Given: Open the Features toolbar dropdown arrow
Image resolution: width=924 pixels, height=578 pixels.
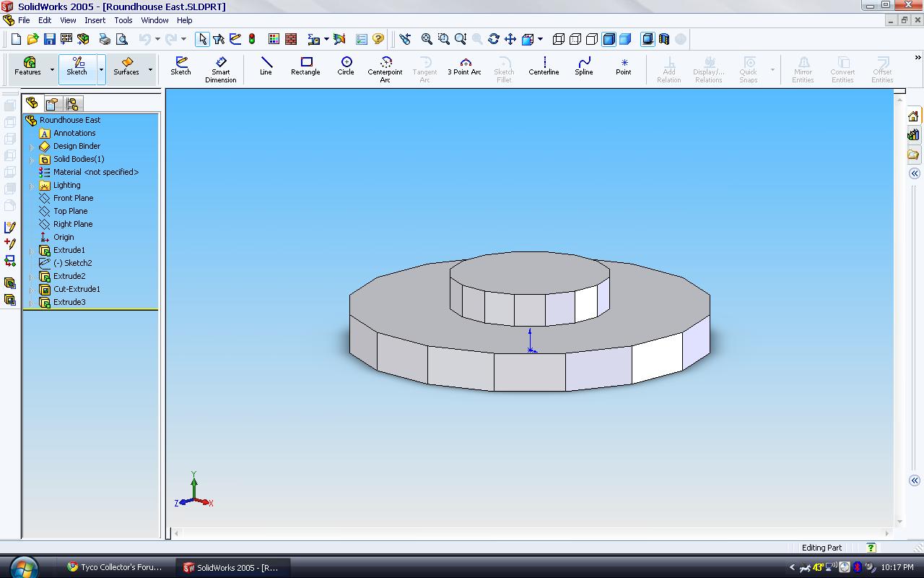Looking at the screenshot, I should tap(52, 70).
